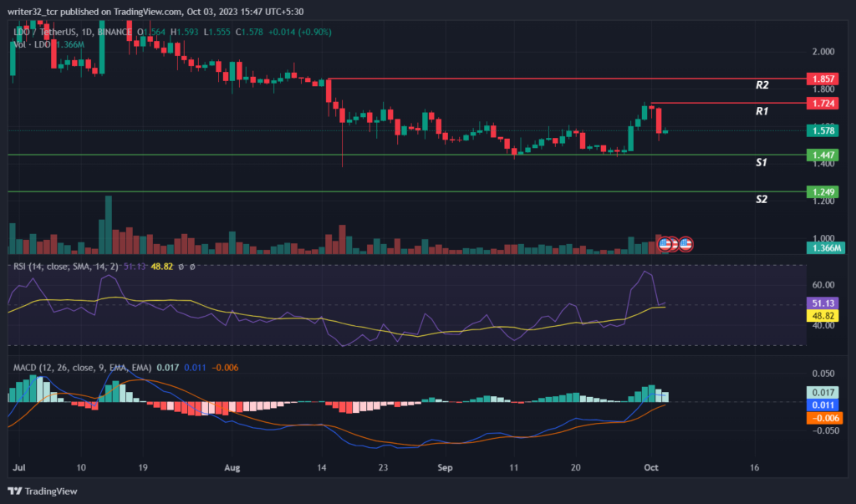
Task: Click the low value L1.555 in the legend
Action: click(217, 33)
